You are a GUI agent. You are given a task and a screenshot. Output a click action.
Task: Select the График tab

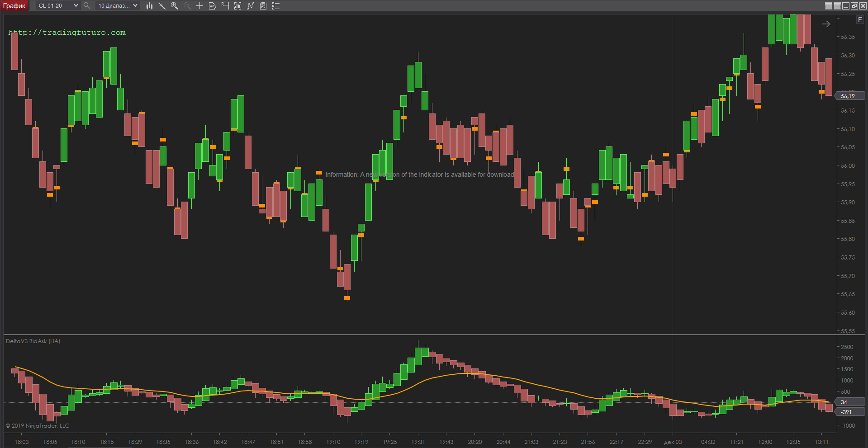click(x=14, y=6)
